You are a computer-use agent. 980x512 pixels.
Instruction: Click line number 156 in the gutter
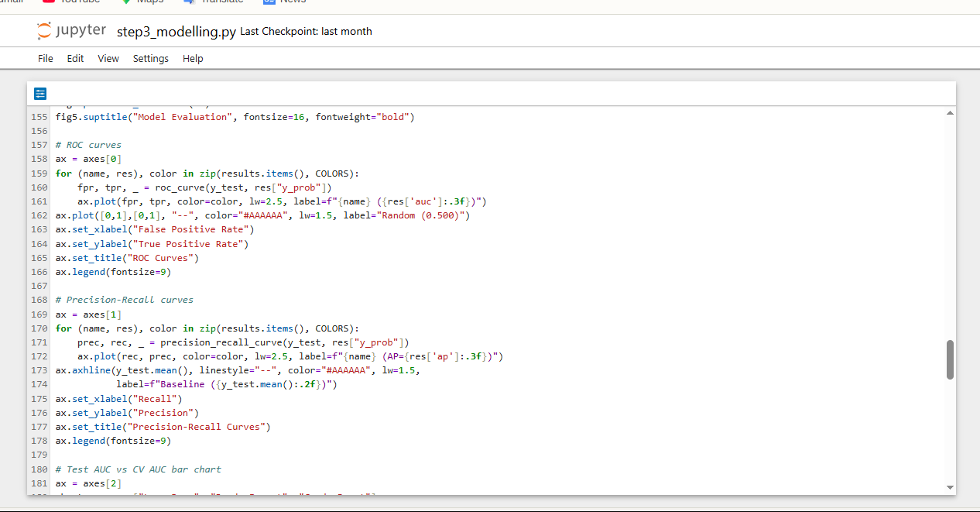(39, 131)
